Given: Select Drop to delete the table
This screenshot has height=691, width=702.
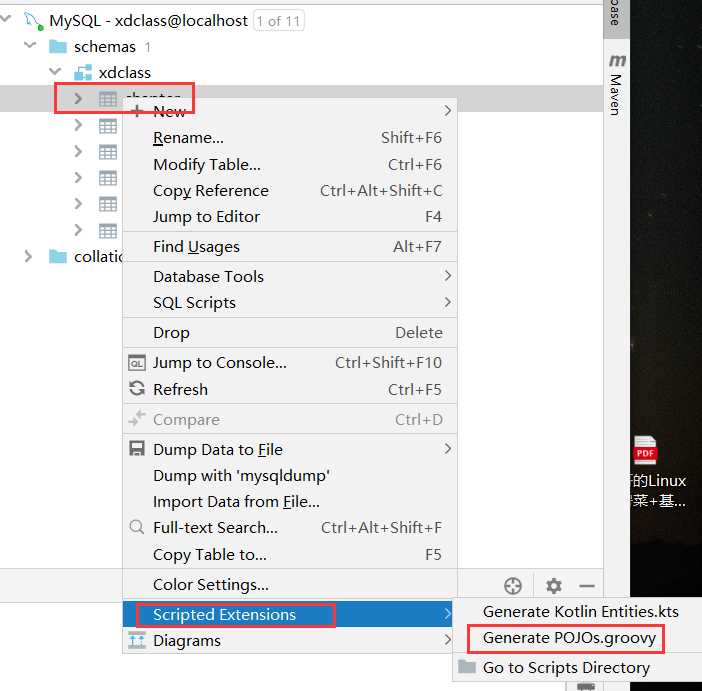Looking at the screenshot, I should coord(289,333).
